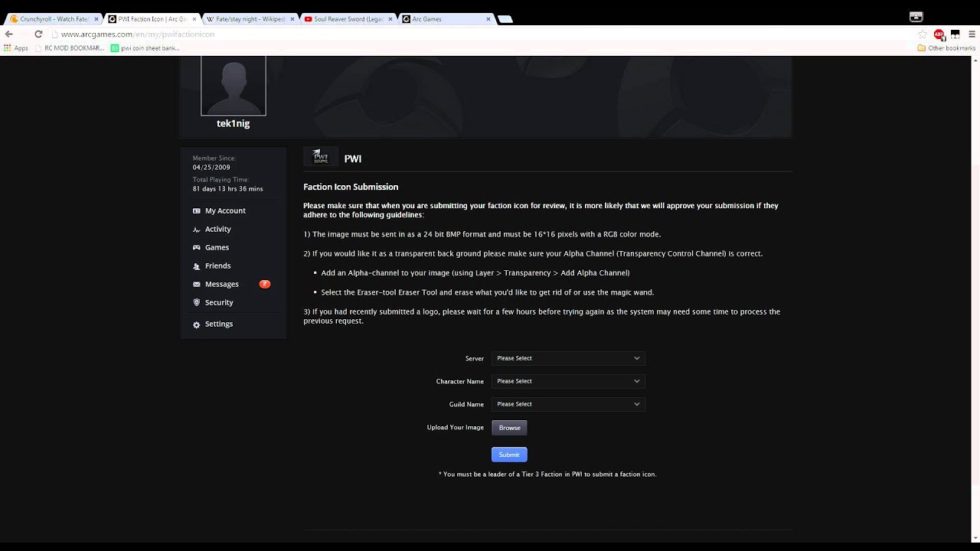Click the Messages unread count badge
980x551 pixels.
tap(265, 284)
